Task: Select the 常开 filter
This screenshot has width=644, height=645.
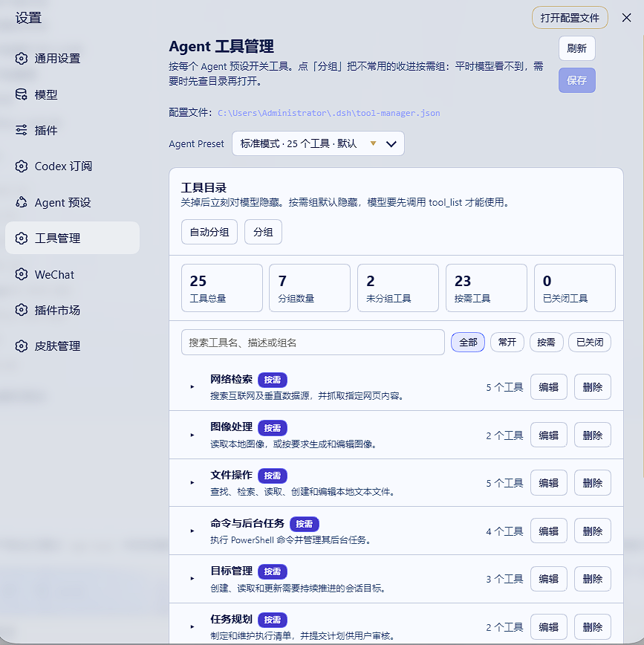Action: [507, 343]
